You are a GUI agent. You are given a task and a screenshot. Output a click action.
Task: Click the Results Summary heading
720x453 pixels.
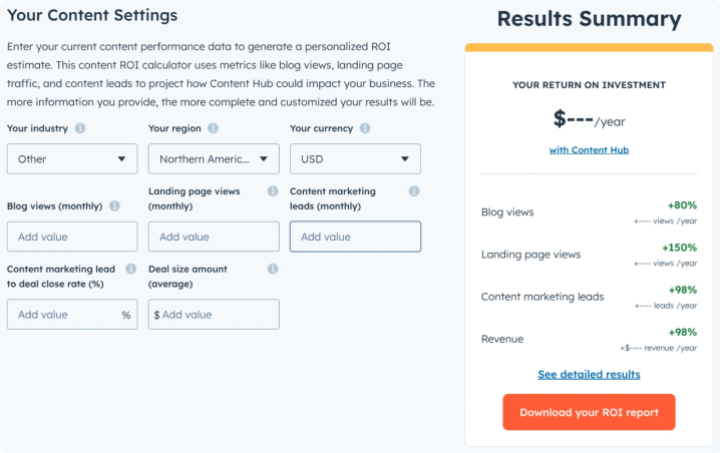(x=589, y=19)
